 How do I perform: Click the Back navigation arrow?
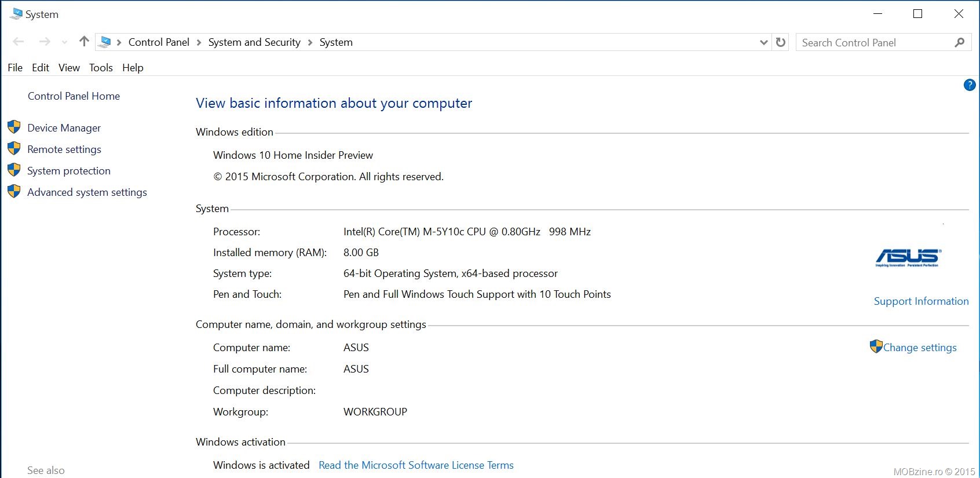point(19,42)
